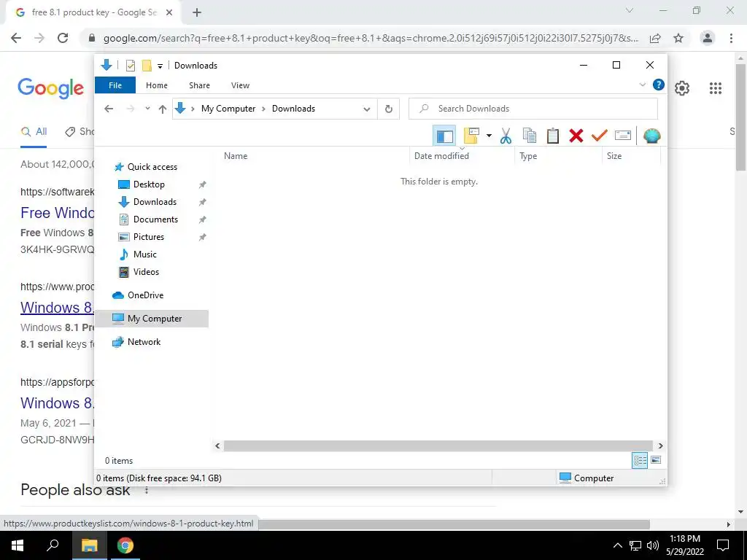Image resolution: width=747 pixels, height=560 pixels.
Task: Share this page icon in Chrome
Action: point(655,38)
